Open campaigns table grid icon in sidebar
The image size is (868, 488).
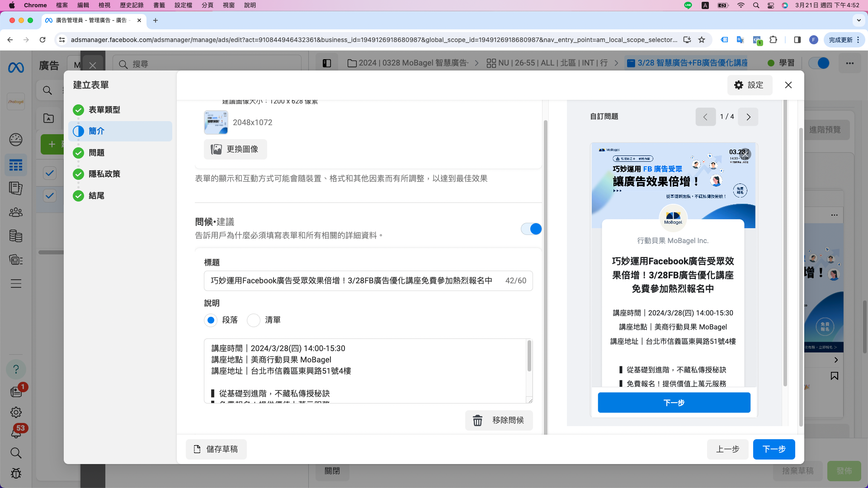pyautogui.click(x=16, y=165)
